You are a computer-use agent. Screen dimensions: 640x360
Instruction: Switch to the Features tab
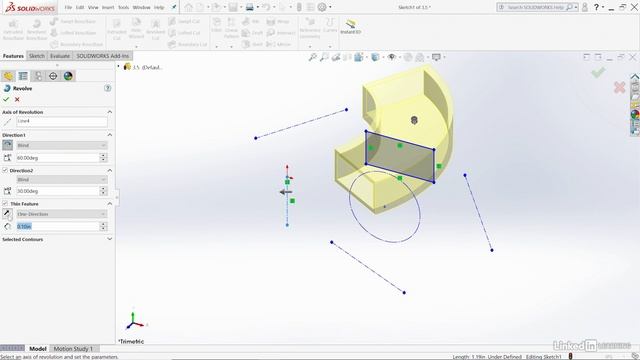13,56
